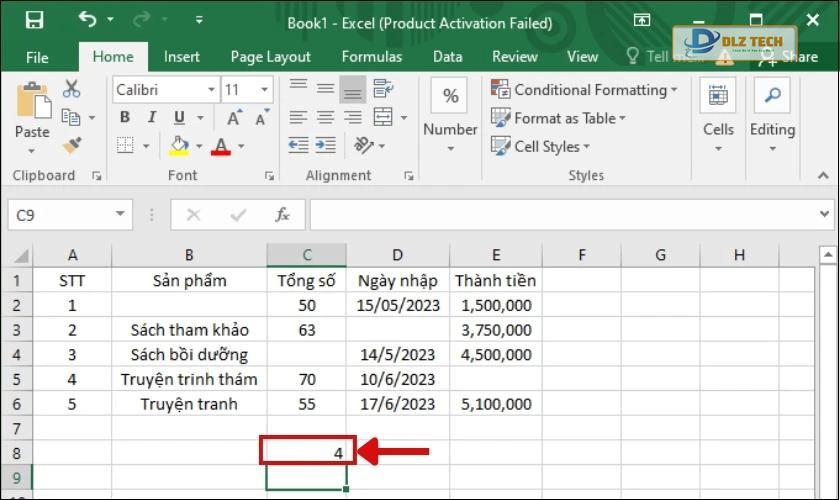Viewport: 840px width, 500px height.
Task: Click the Format Painter brush icon
Action: click(x=72, y=145)
